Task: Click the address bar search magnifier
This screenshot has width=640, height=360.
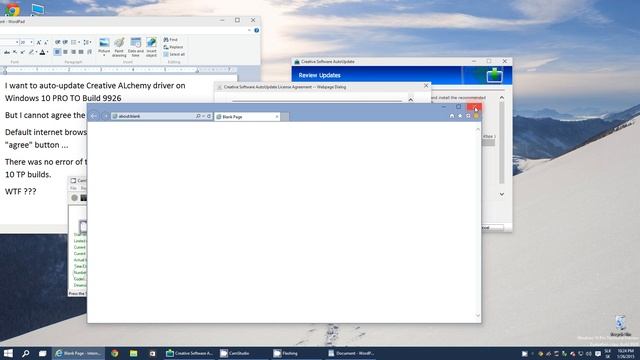Action: 198,116
